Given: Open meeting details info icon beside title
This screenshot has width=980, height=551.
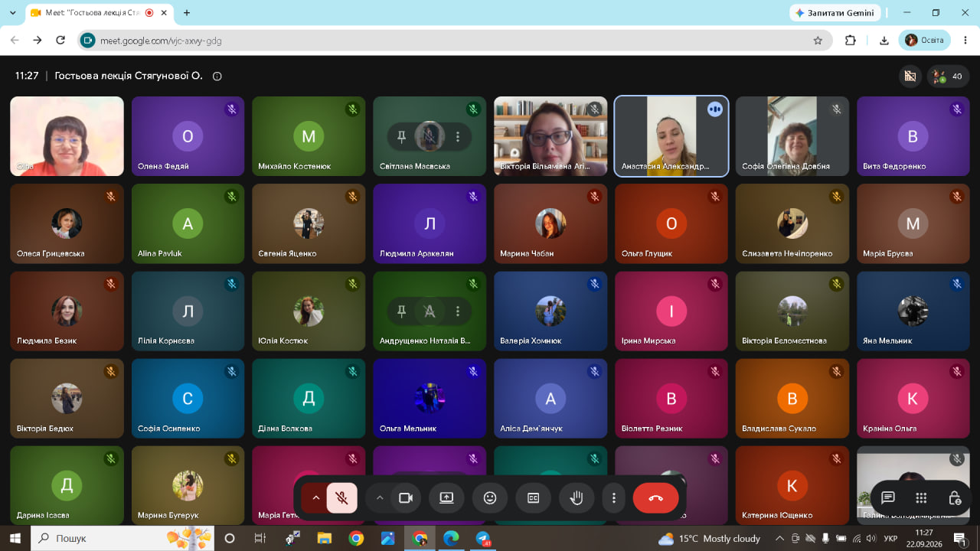Looking at the screenshot, I should coord(217,77).
